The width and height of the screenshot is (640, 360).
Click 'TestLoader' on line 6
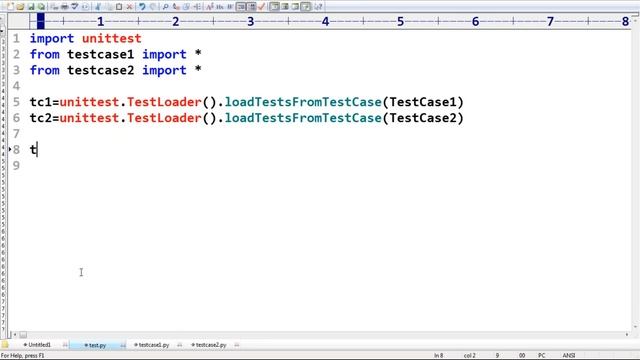coord(164,118)
